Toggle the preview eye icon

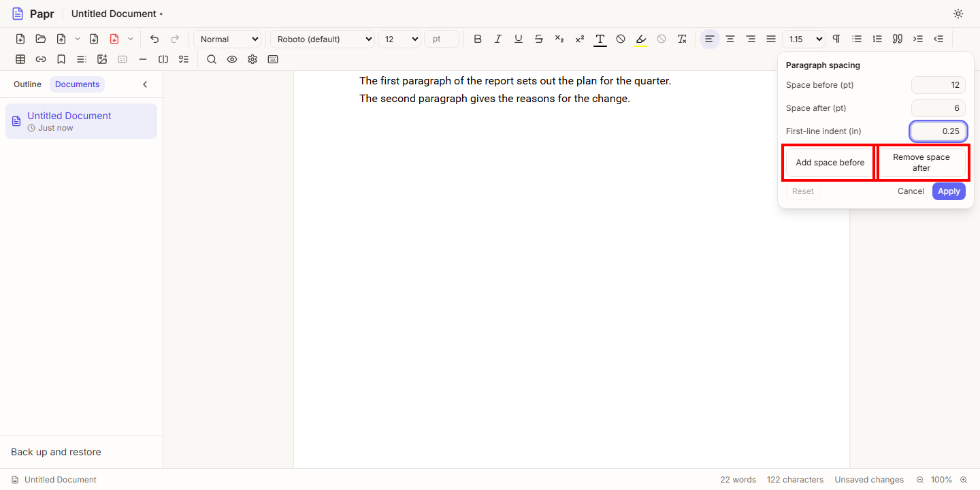(x=232, y=59)
